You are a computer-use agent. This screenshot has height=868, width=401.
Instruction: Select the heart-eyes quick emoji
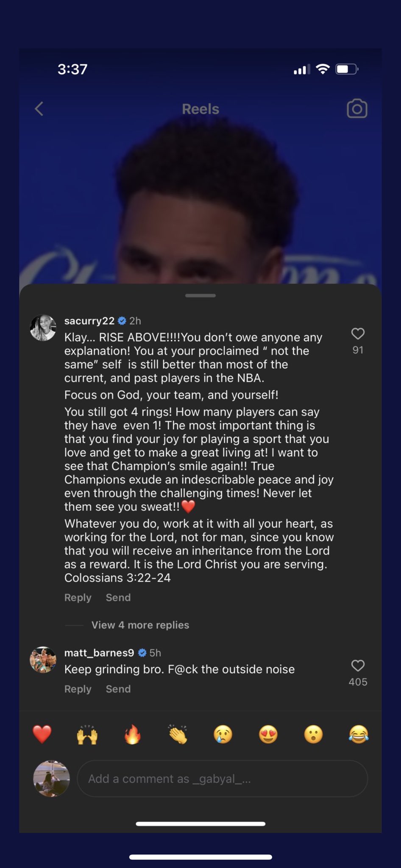268,734
